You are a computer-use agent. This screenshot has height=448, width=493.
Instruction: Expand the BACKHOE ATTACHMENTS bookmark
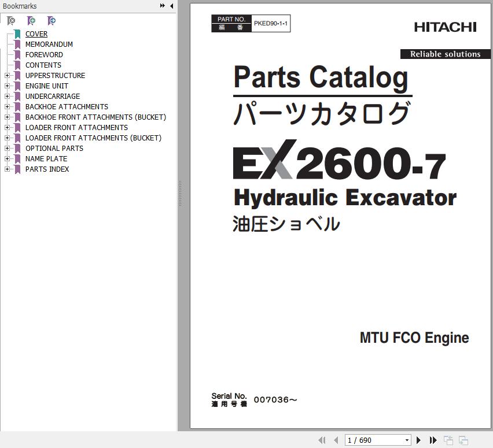point(7,107)
